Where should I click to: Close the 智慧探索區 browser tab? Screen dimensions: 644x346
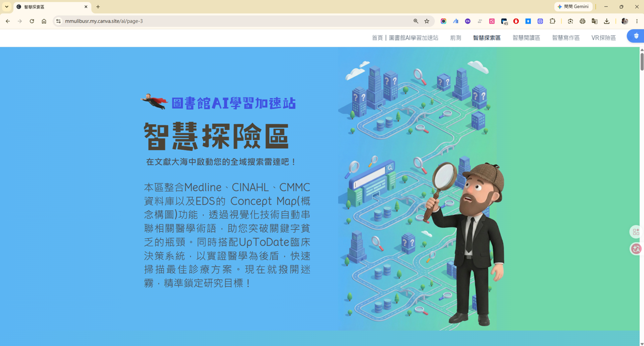pos(86,7)
